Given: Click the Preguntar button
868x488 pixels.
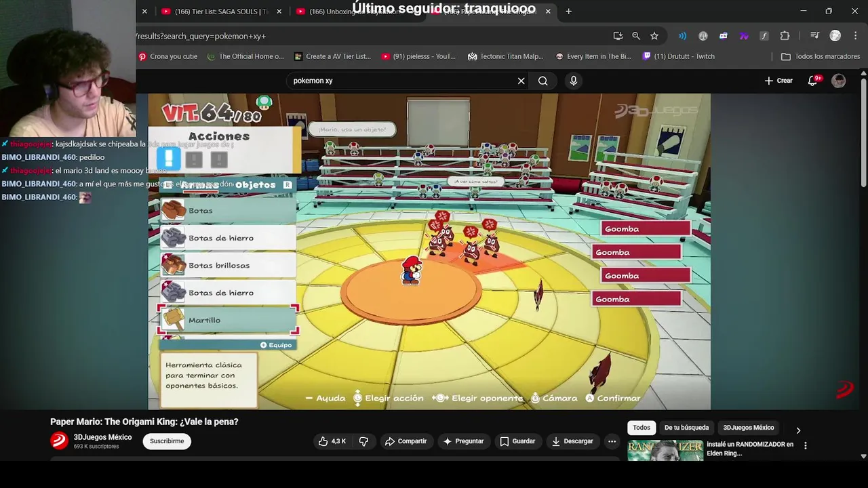Looking at the screenshot, I should click(x=463, y=441).
